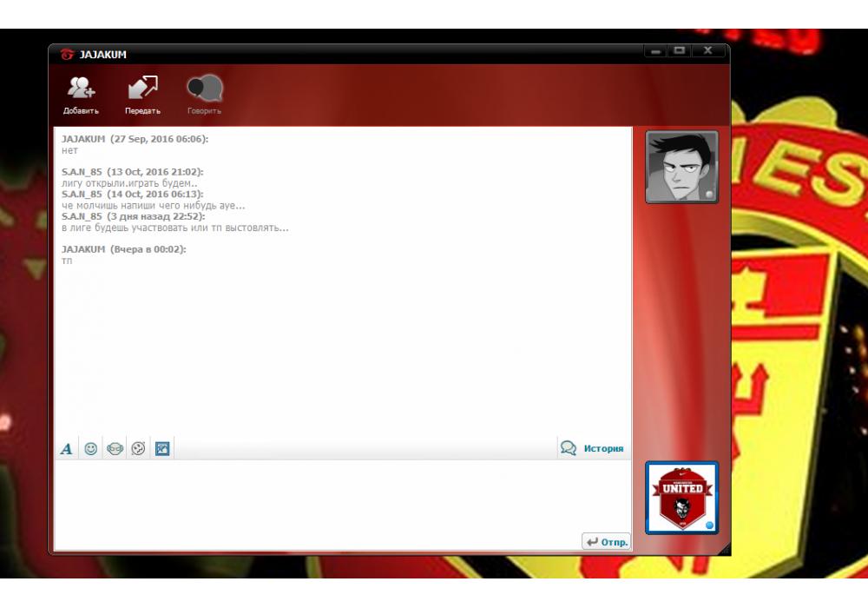
Task: Maximize the chat window
Action: click(x=680, y=51)
